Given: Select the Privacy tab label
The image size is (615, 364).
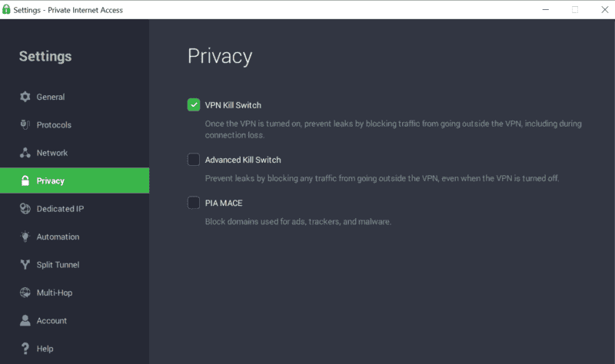Looking at the screenshot, I should 51,180.
